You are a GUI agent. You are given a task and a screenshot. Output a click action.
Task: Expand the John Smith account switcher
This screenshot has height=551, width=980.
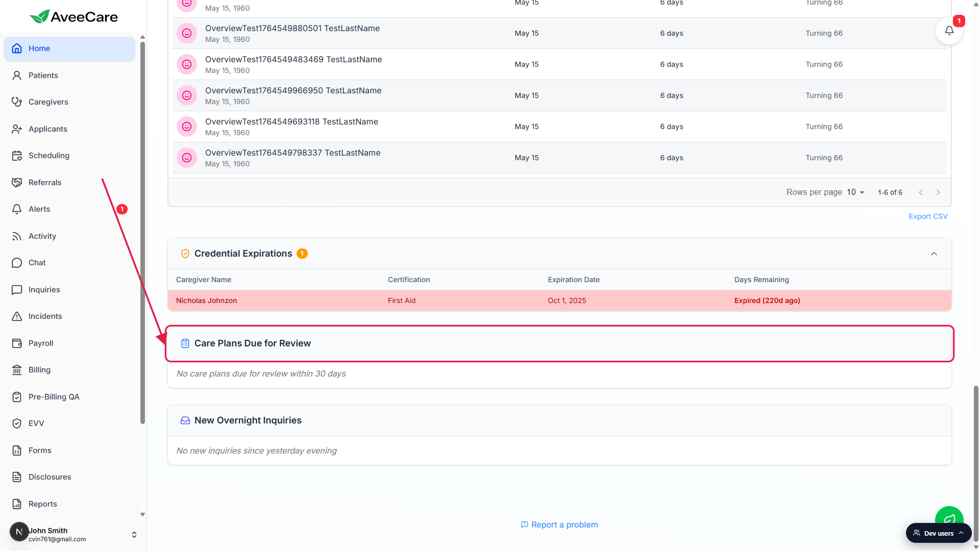click(134, 535)
